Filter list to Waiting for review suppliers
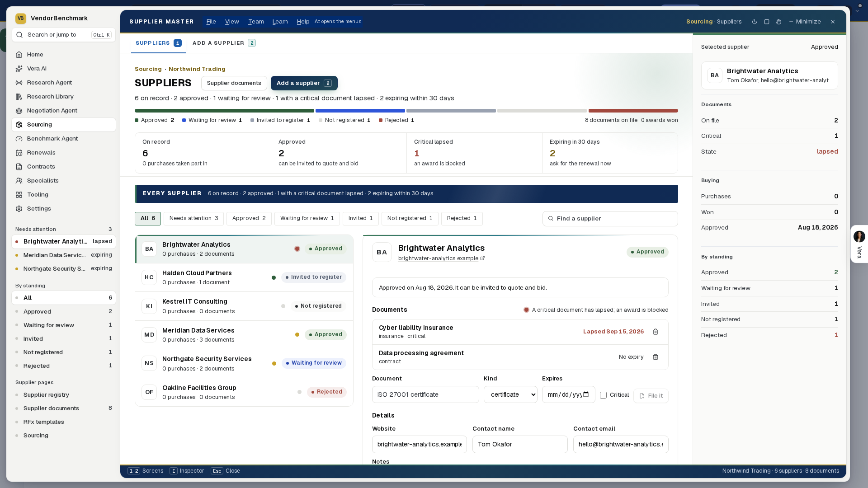The height and width of the screenshot is (488, 868). tap(307, 218)
